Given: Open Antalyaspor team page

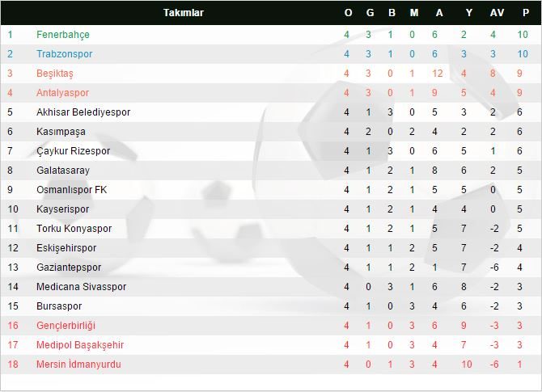Looking at the screenshot, I should click(x=63, y=93).
